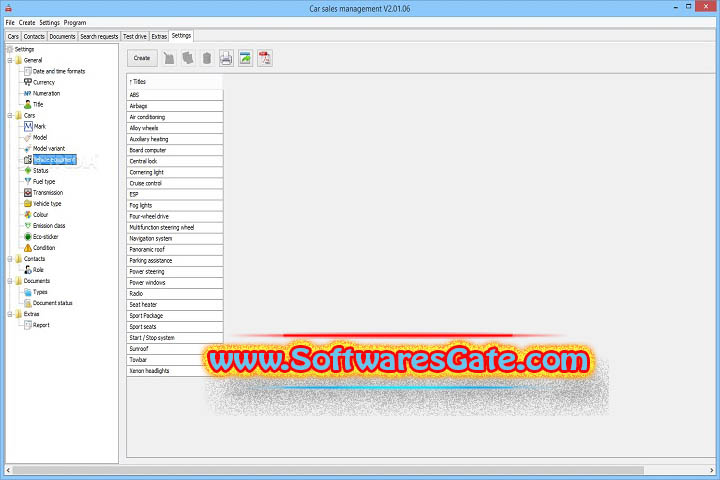The width and height of the screenshot is (720, 480).
Task: Select the Model icon in tree
Action: (x=28, y=137)
